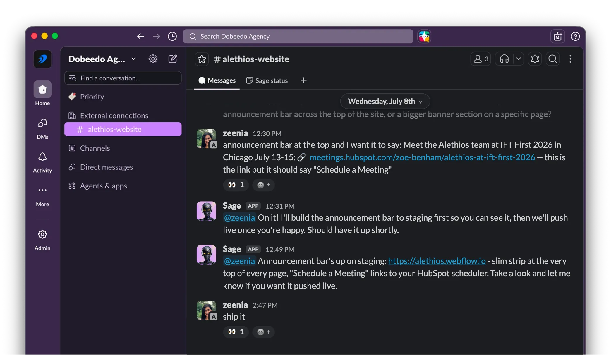Viewport: 611px width, 364px height.
Task: Open zeenia's avatar on the 12:30 PM message
Action: pyautogui.click(x=207, y=139)
